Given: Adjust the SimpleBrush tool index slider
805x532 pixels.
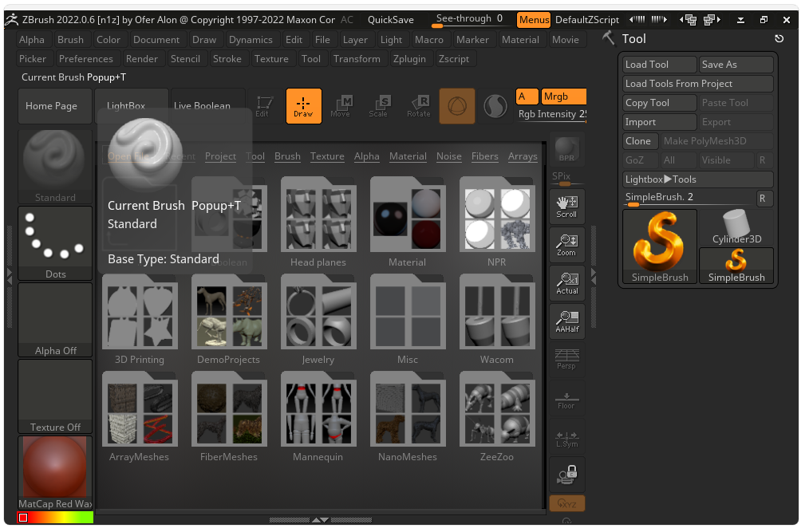Looking at the screenshot, I should (x=688, y=198).
